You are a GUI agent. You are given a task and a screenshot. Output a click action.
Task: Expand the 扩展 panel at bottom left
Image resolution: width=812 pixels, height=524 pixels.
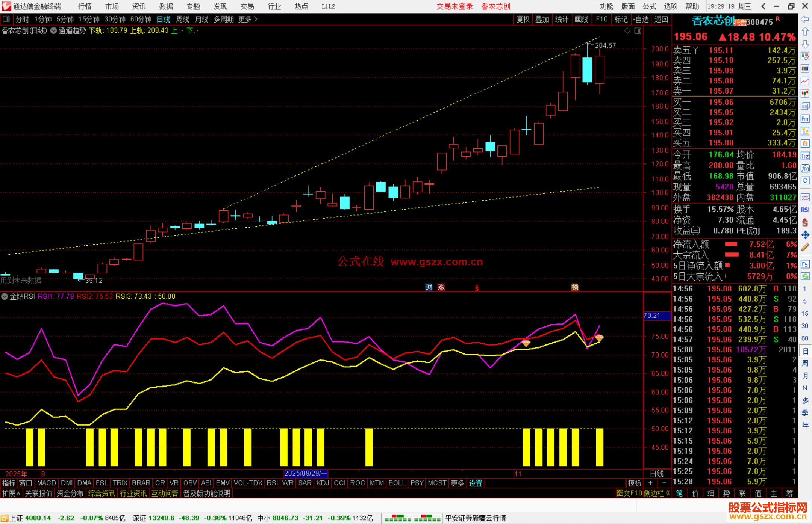[x=11, y=493]
